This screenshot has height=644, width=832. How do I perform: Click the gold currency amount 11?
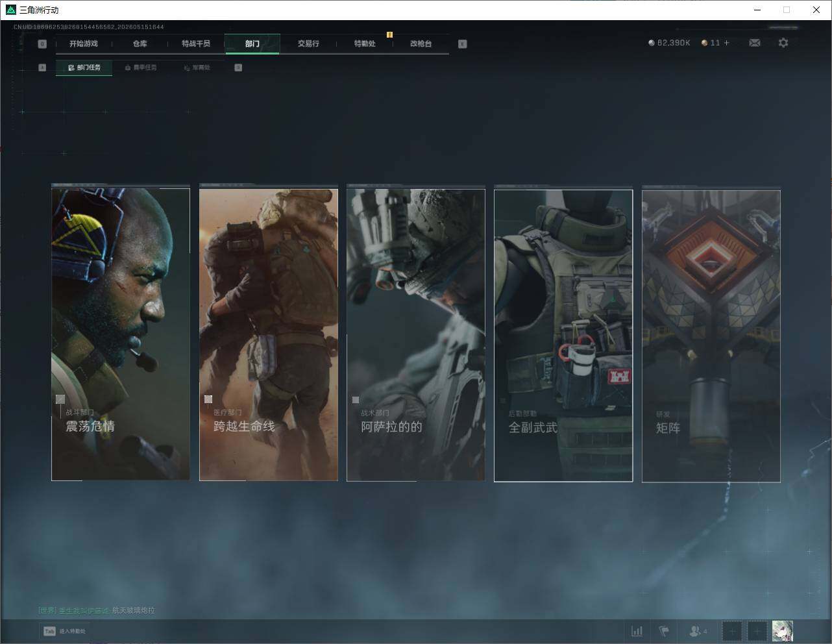point(715,43)
